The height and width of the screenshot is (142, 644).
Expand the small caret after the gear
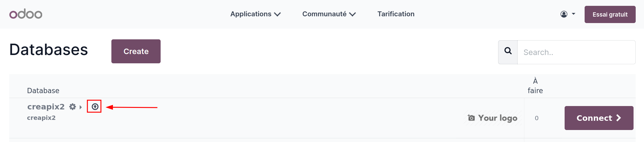tap(81, 107)
